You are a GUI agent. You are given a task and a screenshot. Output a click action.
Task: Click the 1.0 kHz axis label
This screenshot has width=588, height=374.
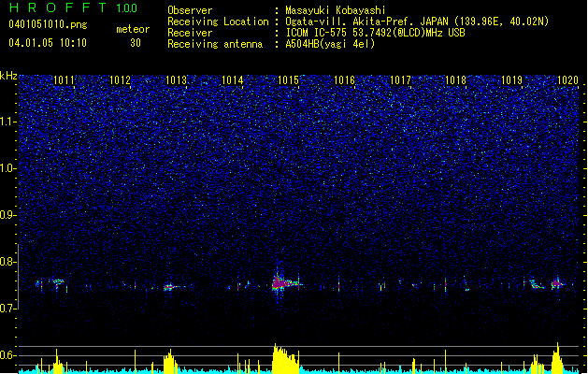(x=8, y=168)
